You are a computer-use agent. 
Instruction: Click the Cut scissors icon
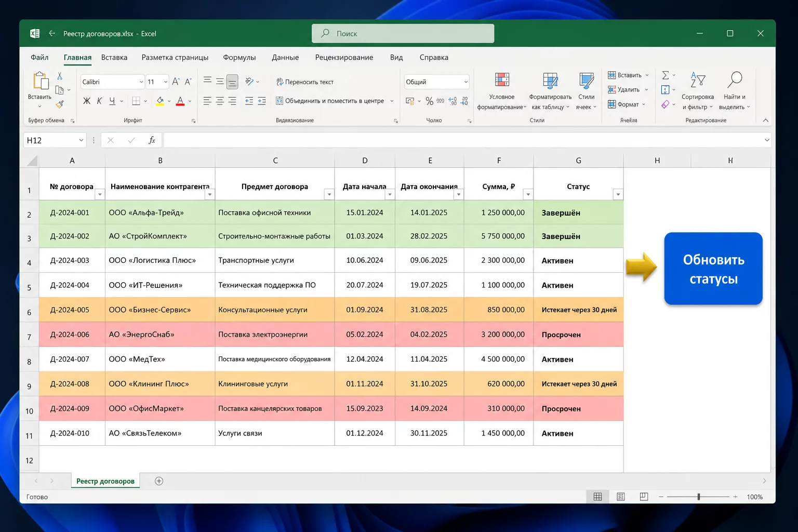point(60,76)
